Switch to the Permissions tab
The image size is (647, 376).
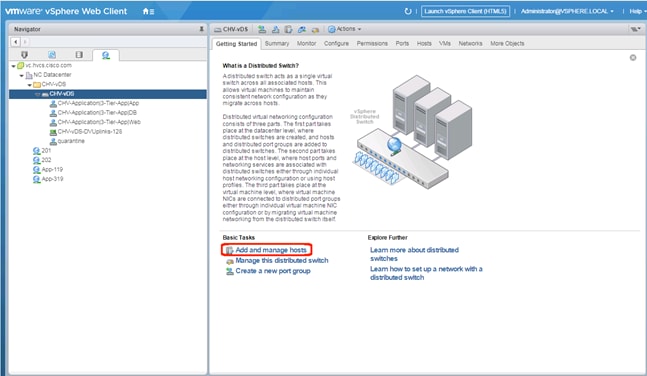pos(372,43)
